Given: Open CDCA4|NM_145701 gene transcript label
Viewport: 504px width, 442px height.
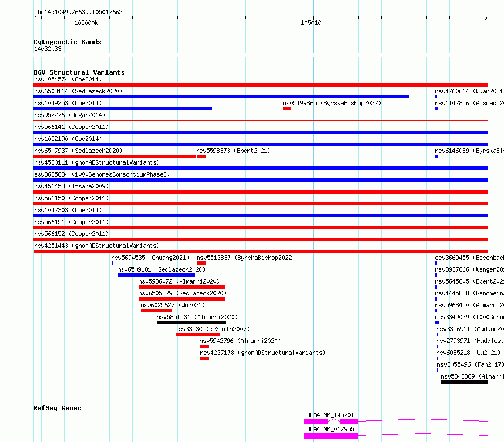Looking at the screenshot, I should pos(328,415).
